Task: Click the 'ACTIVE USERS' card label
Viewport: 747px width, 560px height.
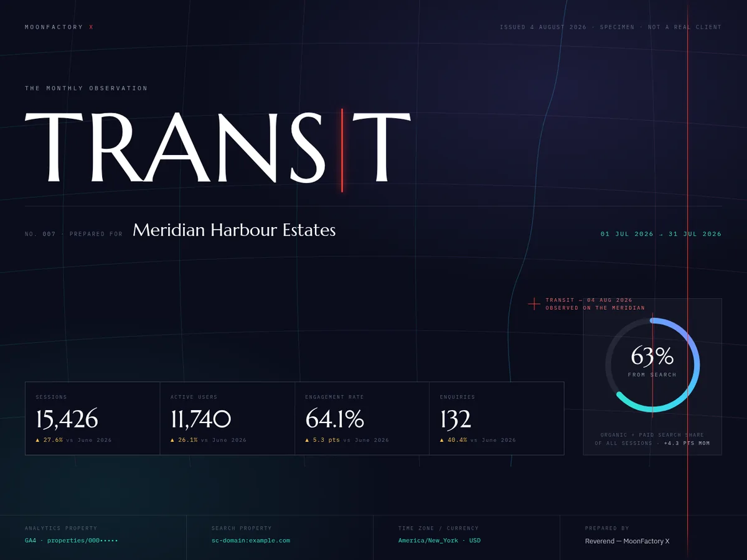Action: tap(194, 397)
